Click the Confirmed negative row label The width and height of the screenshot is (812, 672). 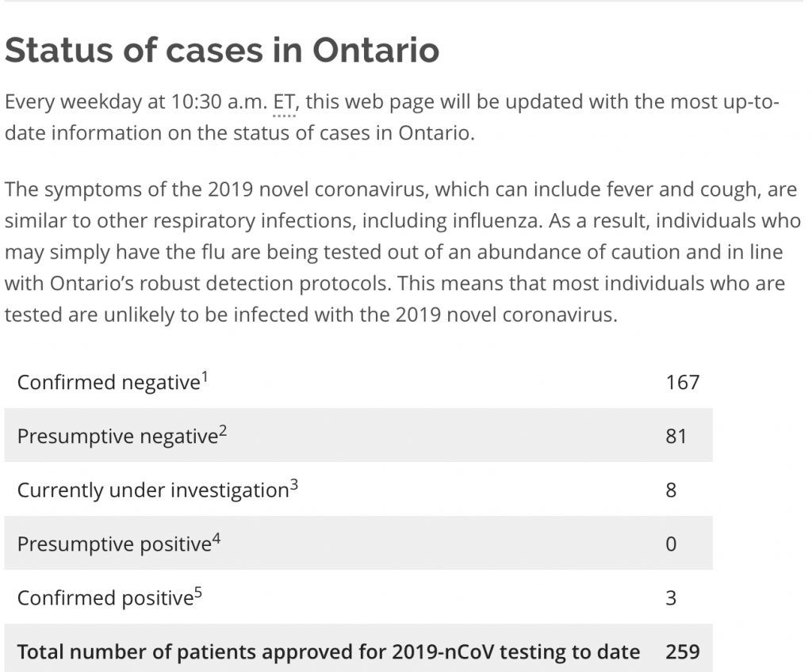(x=108, y=383)
